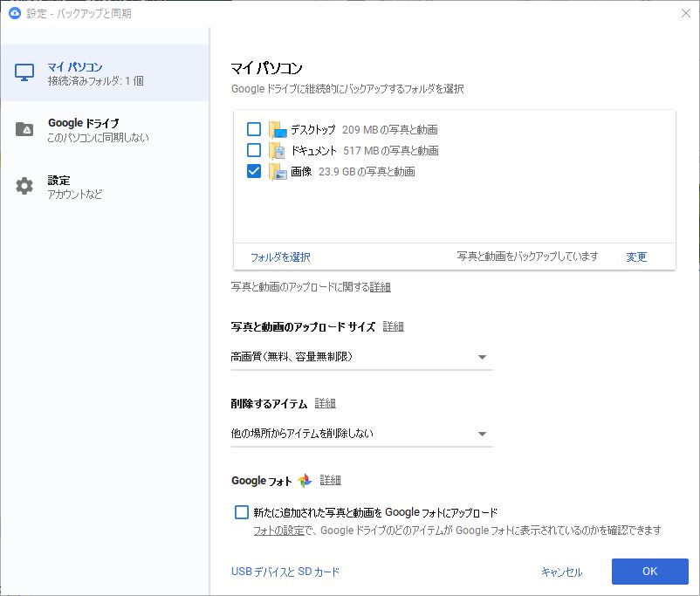This screenshot has height=596, width=700.
Task: Click the フォトの設定 link
Action: click(278, 531)
